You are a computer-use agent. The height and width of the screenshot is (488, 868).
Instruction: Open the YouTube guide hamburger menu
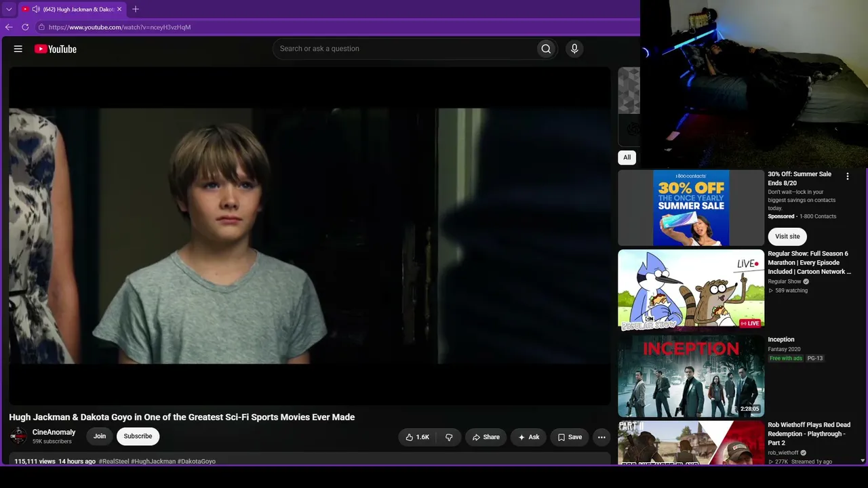[x=18, y=49]
